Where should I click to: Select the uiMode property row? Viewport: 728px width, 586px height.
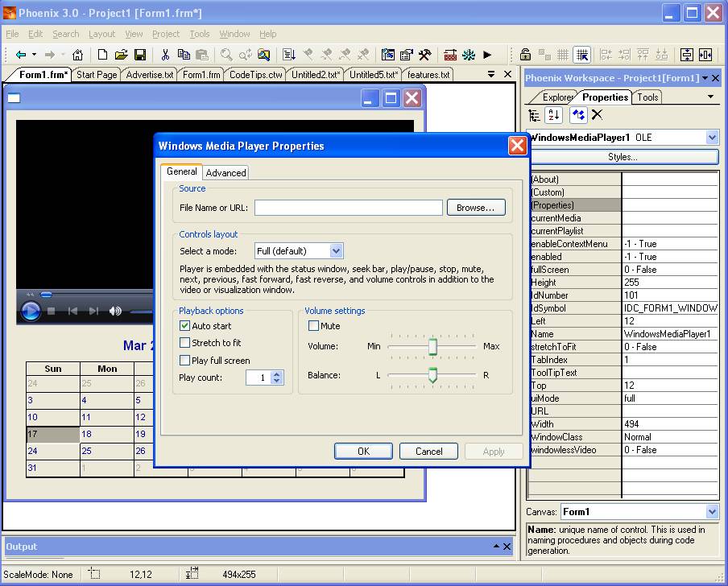623,398
